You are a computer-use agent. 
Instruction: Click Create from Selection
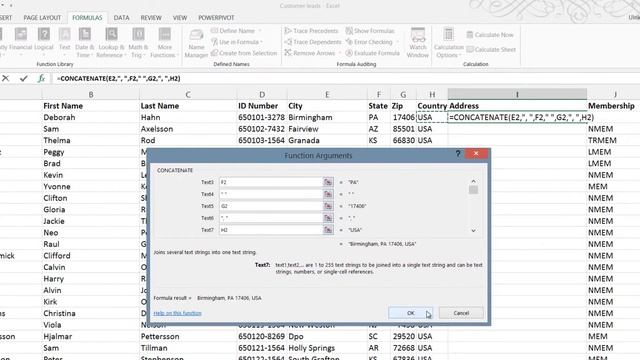click(x=244, y=53)
